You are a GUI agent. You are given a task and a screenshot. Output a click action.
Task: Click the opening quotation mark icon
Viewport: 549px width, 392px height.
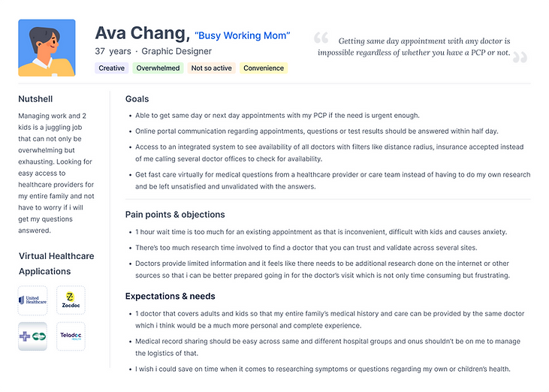pyautogui.click(x=321, y=38)
